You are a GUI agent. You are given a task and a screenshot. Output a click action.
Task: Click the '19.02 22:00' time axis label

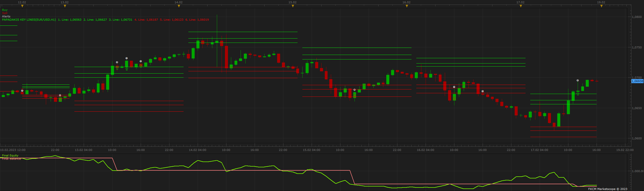tap(625, 150)
